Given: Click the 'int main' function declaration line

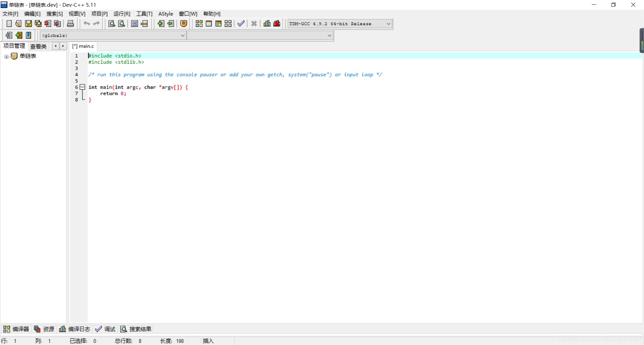Looking at the screenshot, I should [138, 87].
